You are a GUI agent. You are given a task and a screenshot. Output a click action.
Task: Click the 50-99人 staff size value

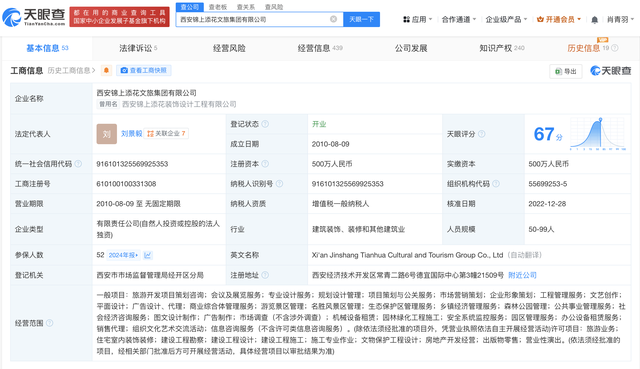pyautogui.click(x=541, y=229)
